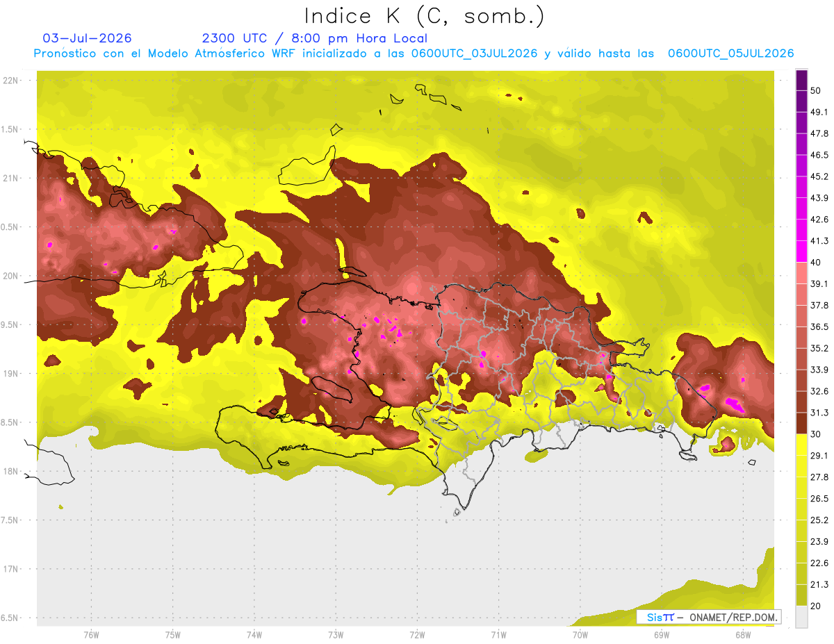Click the longitude axis label '72W'
Screen dimensions: 834x644
tap(417, 634)
